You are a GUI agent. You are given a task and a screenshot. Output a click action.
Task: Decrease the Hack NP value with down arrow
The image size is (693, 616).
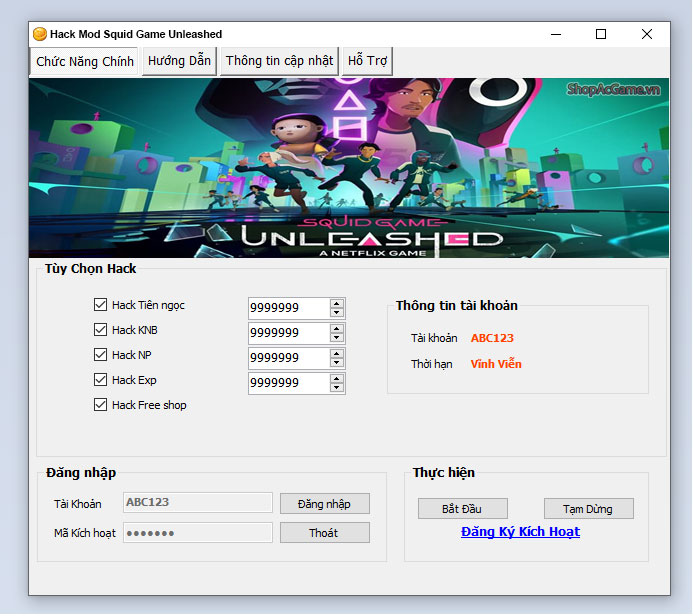[x=337, y=363]
